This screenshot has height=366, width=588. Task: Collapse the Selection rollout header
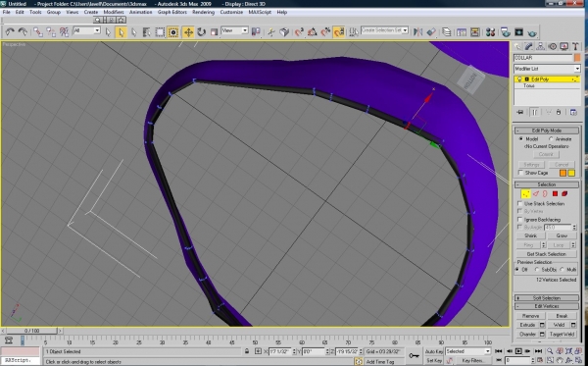tap(547, 184)
